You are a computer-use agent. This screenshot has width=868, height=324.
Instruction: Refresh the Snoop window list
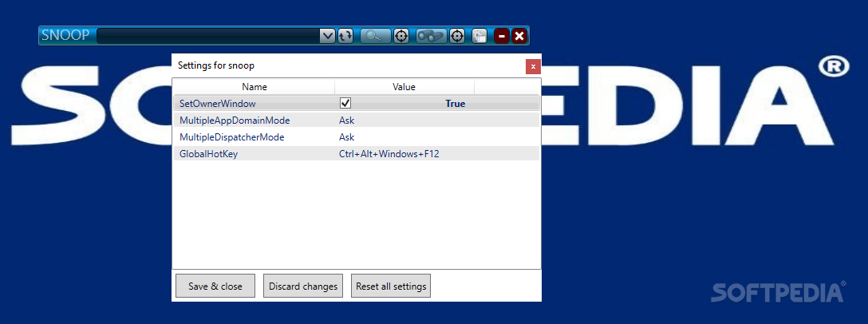point(346,36)
